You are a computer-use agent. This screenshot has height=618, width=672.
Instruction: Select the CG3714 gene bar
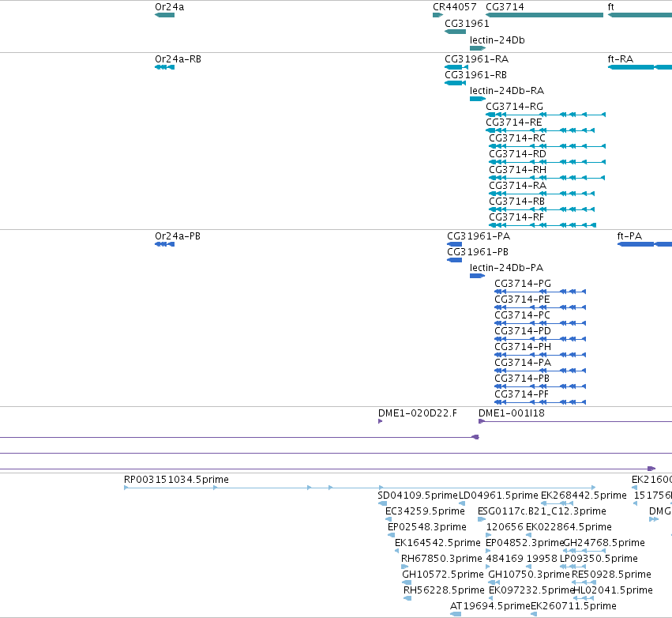pyautogui.click(x=544, y=15)
